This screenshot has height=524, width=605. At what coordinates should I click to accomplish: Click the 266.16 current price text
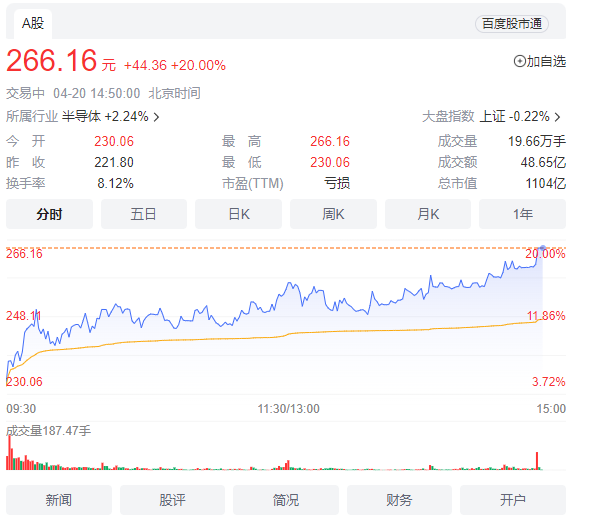tap(51, 61)
